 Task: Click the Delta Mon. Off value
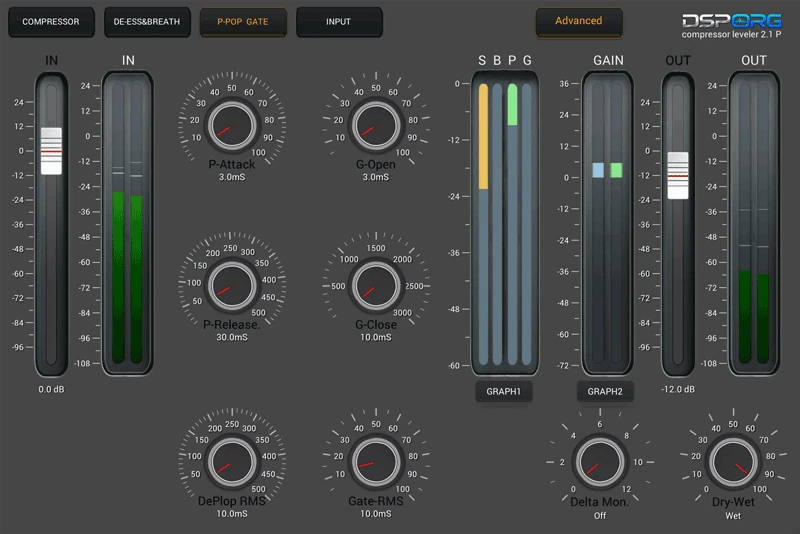[x=600, y=516]
